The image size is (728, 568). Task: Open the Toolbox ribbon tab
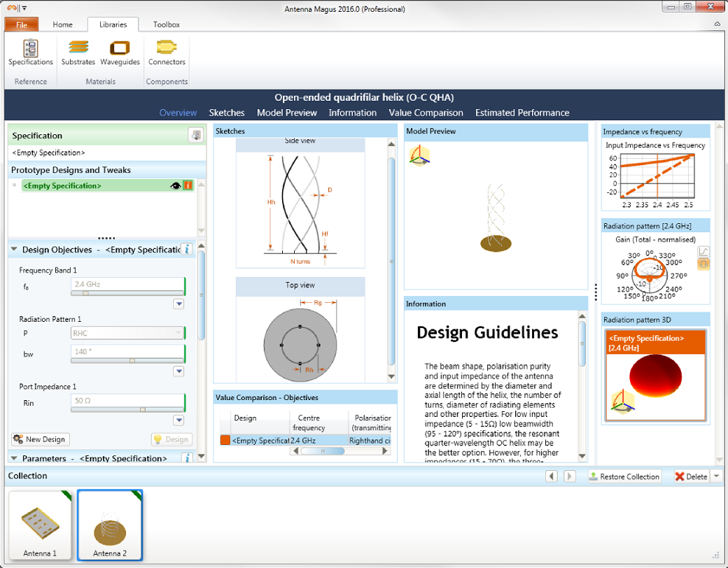pyautogui.click(x=166, y=24)
